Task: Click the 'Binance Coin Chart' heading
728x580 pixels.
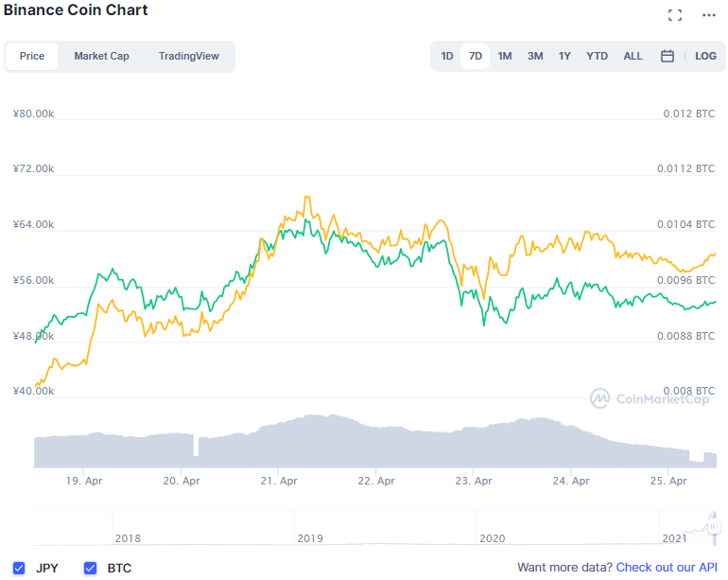Action: [x=76, y=9]
